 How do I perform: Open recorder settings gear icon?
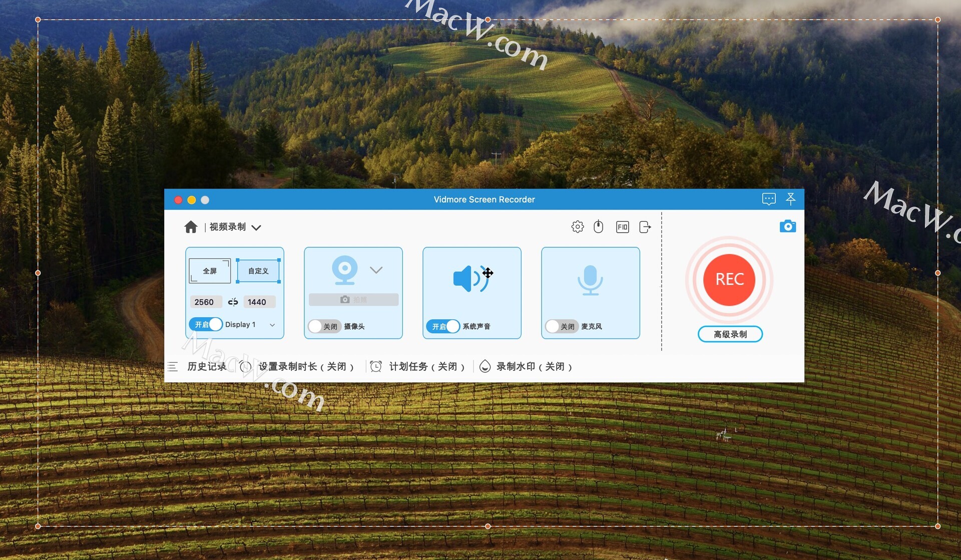tap(578, 227)
